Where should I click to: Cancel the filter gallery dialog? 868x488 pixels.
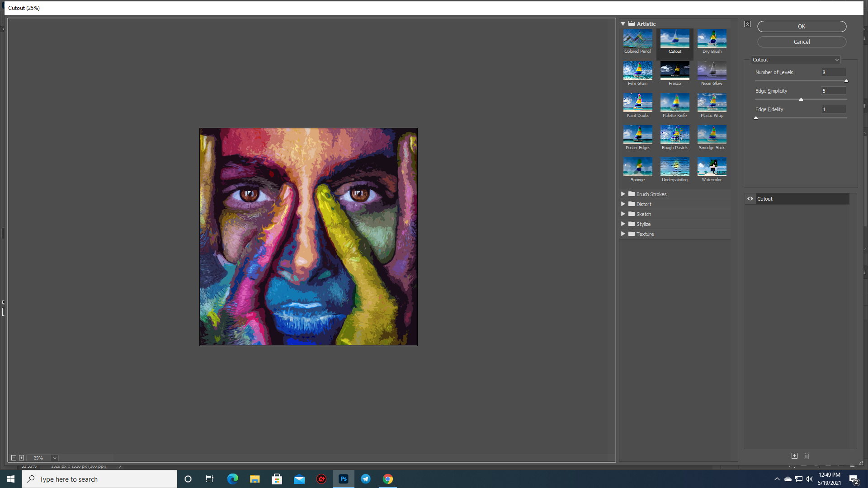tap(802, 42)
